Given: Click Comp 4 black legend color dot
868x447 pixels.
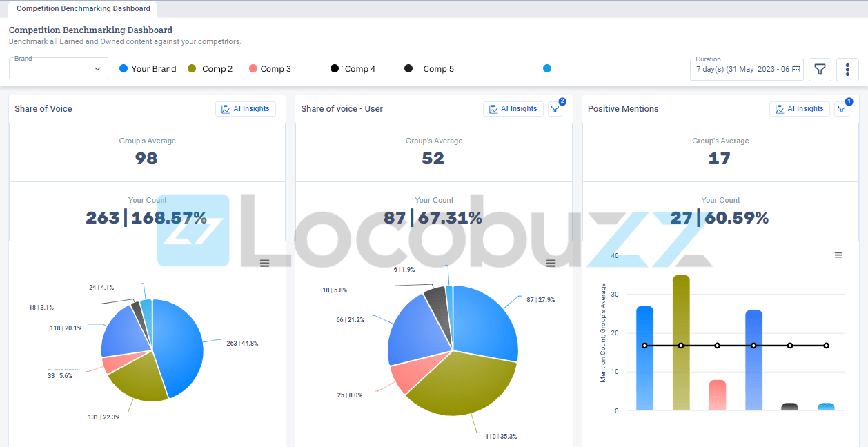Looking at the screenshot, I should (335, 68).
